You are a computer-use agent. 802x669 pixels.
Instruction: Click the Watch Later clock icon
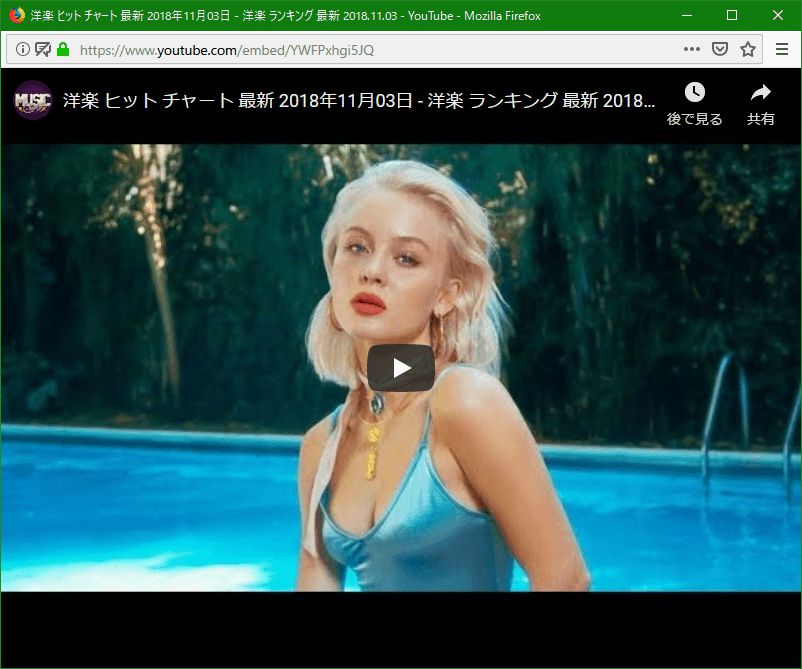pyautogui.click(x=694, y=93)
